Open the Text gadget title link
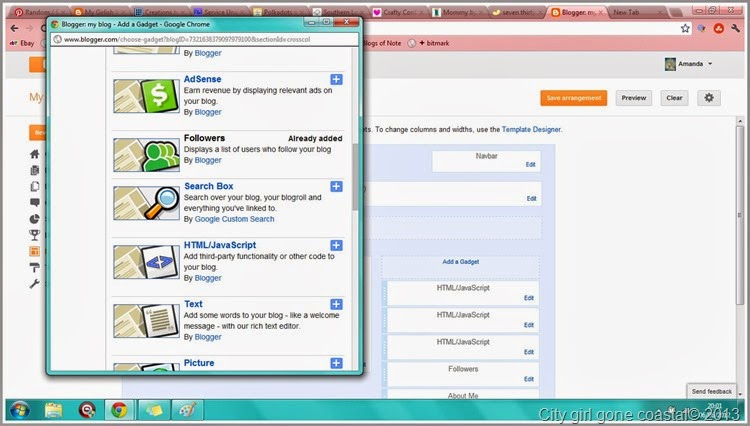The height and width of the screenshot is (426, 750). coord(193,304)
